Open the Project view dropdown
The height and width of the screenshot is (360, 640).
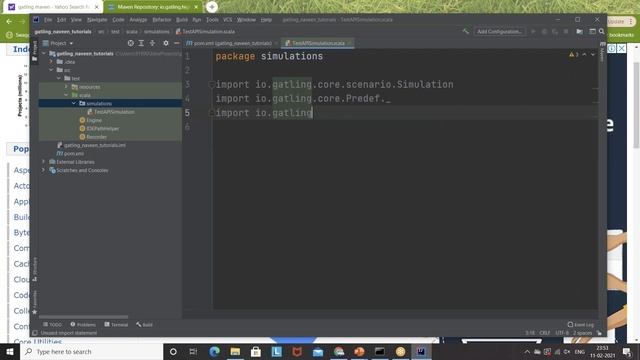click(58, 43)
